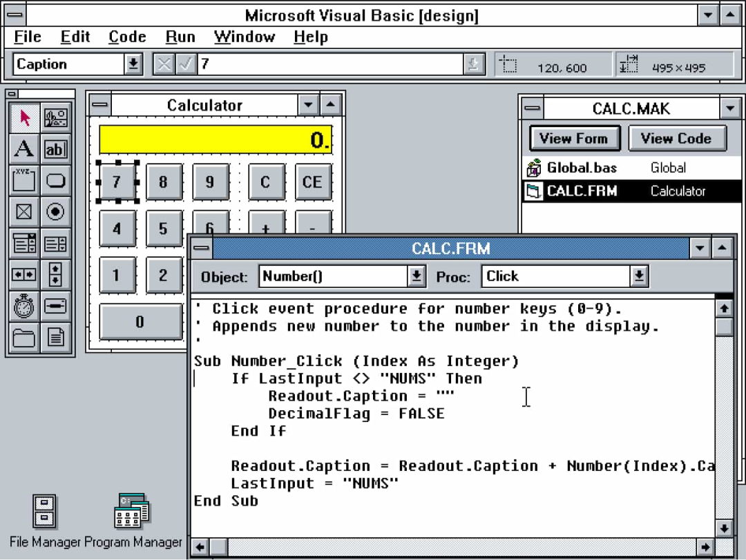746x560 pixels.
Task: Open the Window menu
Action: coord(244,37)
